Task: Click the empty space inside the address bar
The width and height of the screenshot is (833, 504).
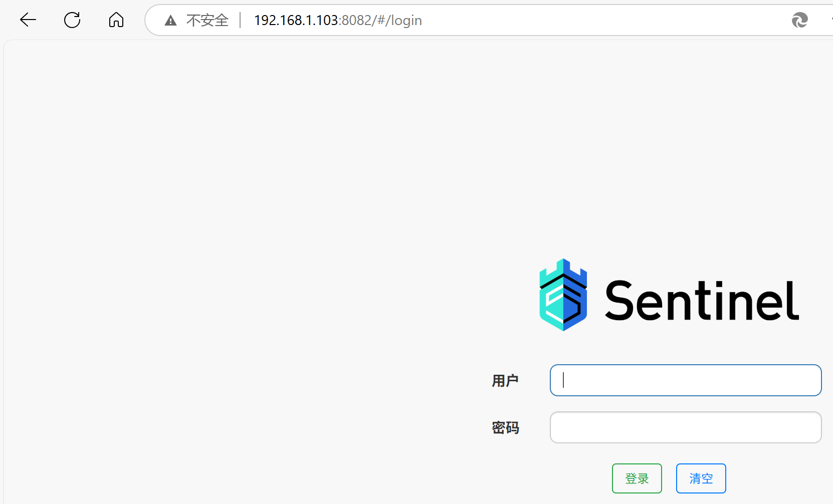Action: click(x=601, y=21)
